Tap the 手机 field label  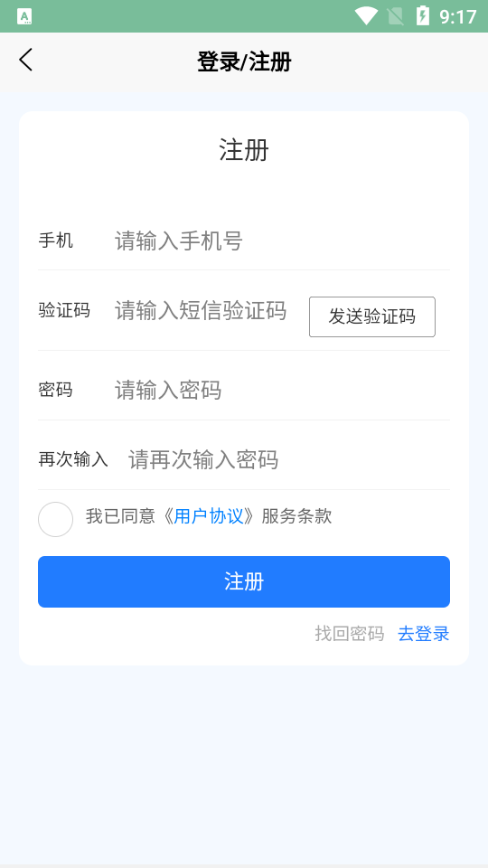(55, 241)
